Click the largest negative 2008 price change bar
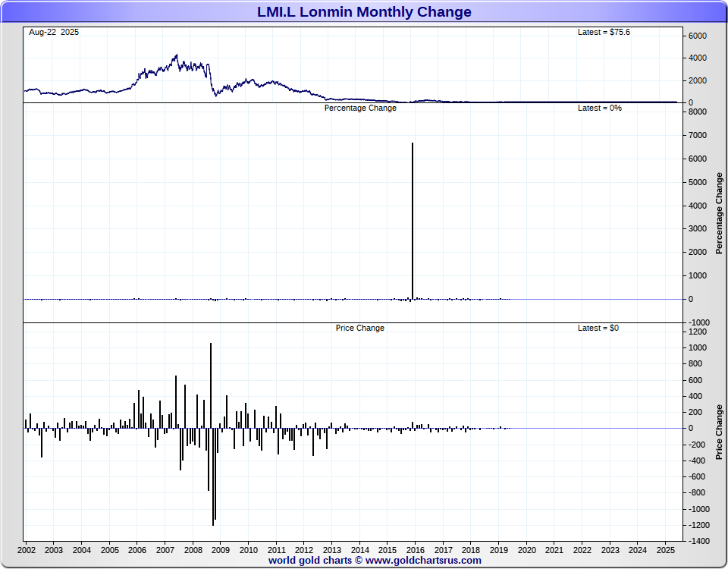 [213, 476]
